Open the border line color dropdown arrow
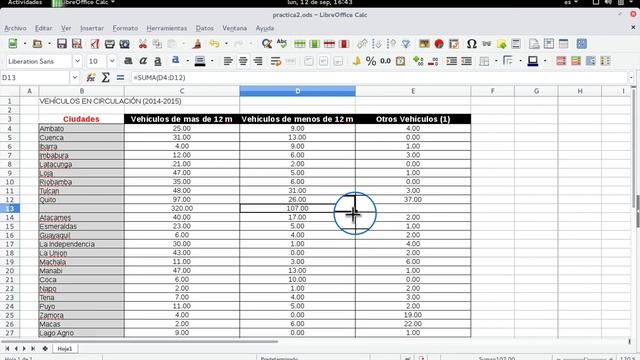Image resolution: width=640 pixels, height=360 pixels. 545,61
